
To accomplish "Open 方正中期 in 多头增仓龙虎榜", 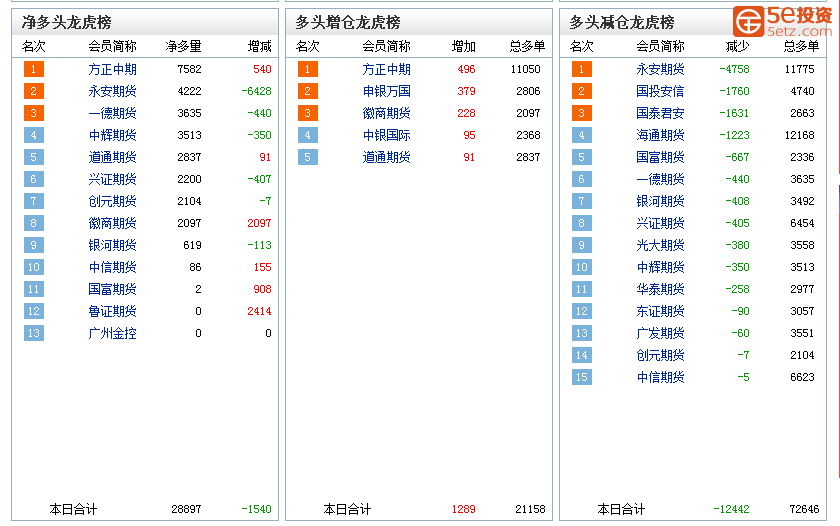I will (x=386, y=69).
